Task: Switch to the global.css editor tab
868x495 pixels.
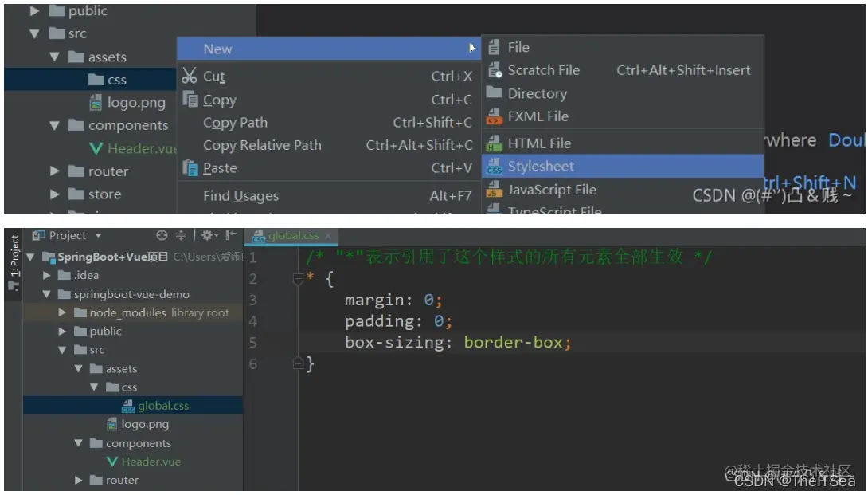Action: tap(293, 236)
